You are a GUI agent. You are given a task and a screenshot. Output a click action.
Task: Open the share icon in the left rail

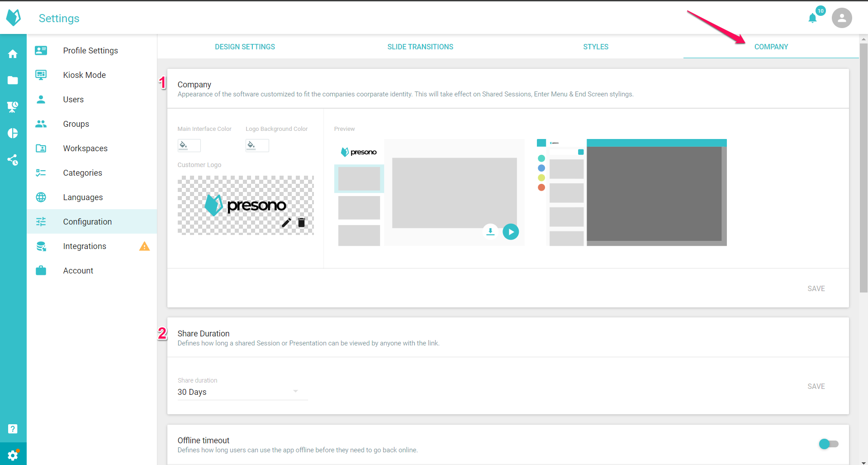tap(13, 160)
